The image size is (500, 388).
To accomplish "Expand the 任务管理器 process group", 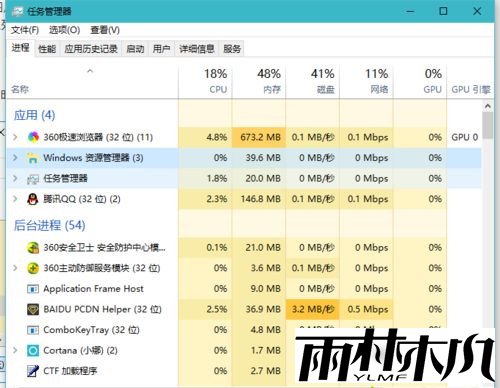I will click(15, 178).
